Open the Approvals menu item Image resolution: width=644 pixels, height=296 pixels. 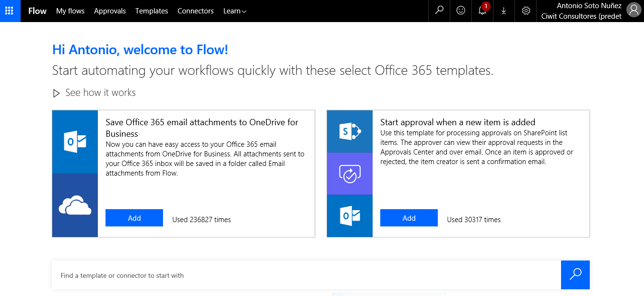(110, 11)
